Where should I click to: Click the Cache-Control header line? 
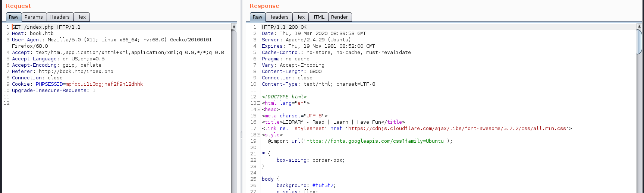pyautogui.click(x=336, y=53)
